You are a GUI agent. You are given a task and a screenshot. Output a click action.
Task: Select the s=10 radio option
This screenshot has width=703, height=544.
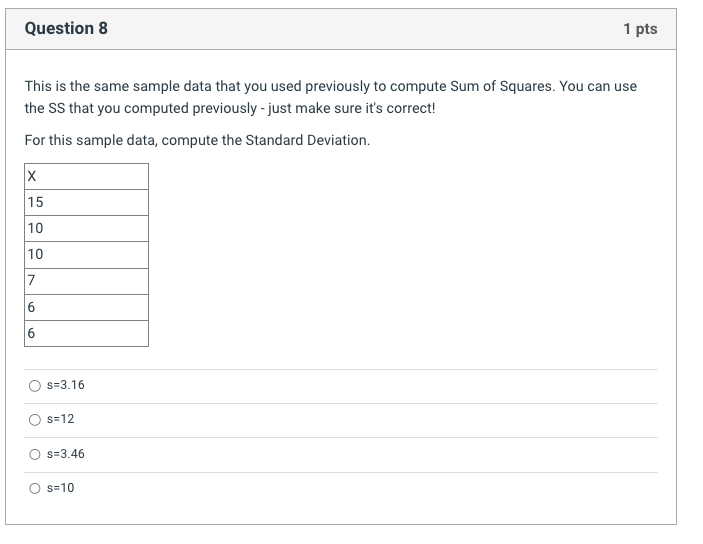click(35, 488)
